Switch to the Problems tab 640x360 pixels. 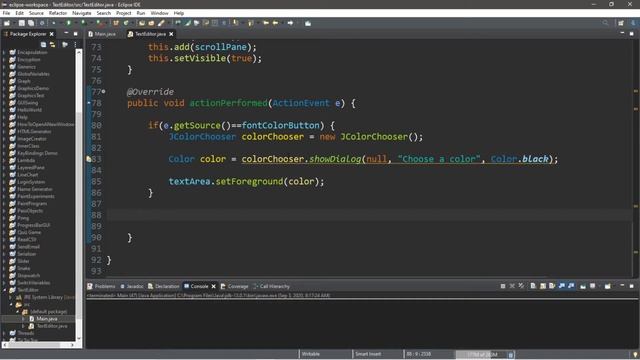[x=101, y=287]
